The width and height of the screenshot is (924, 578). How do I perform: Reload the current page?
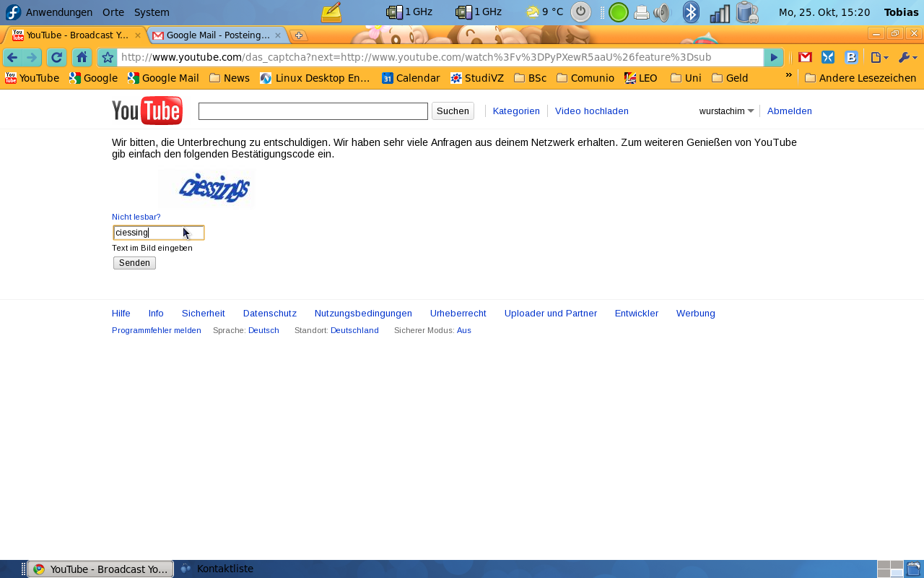pyautogui.click(x=56, y=58)
